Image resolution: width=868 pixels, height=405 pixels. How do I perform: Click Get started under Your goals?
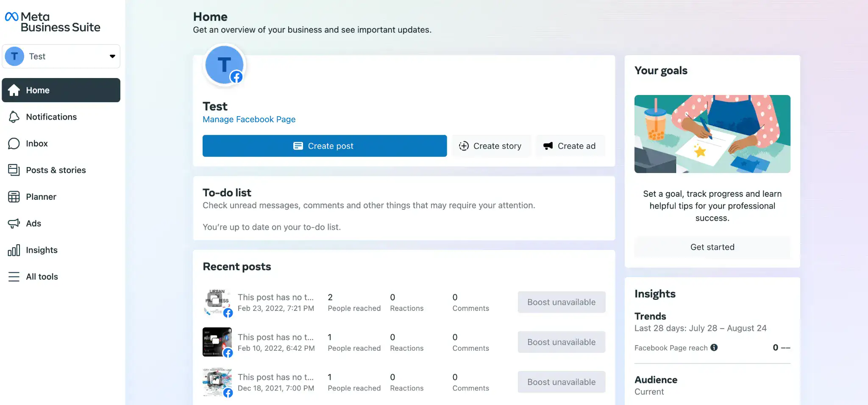click(x=712, y=247)
